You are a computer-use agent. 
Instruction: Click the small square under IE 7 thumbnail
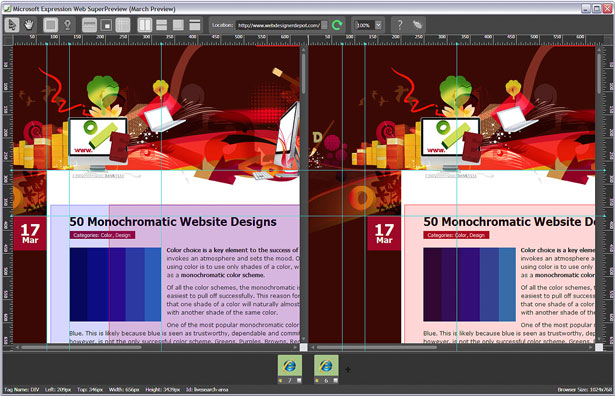point(299,381)
